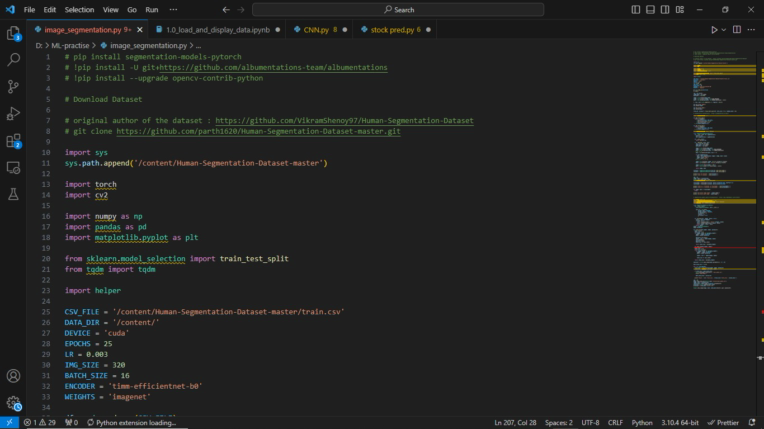Change language mode from Python
Viewport: 764px width, 429px height.
(642, 423)
